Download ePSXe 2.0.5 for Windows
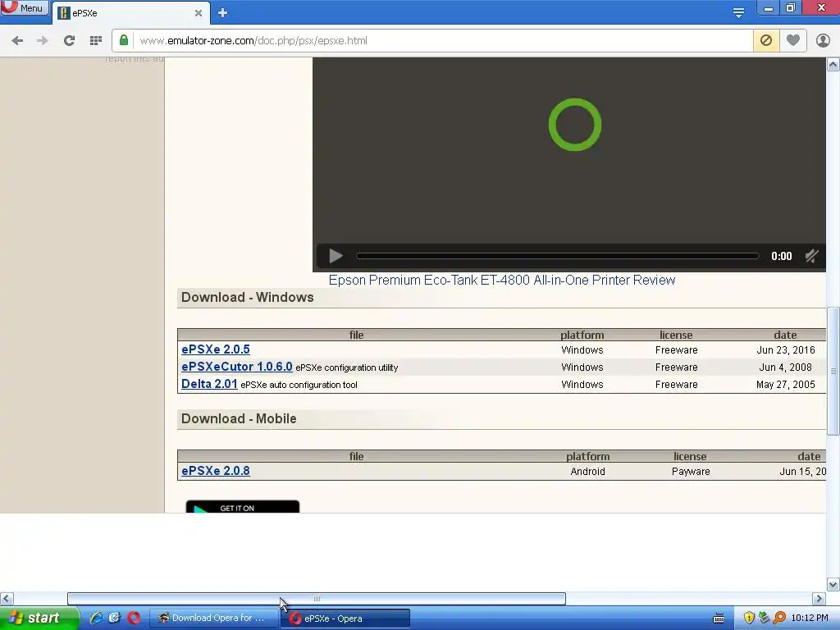 coord(216,349)
